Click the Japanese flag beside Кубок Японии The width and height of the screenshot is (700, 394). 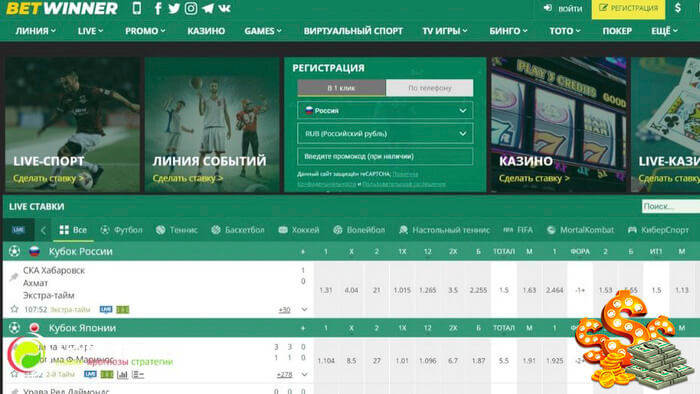(x=34, y=328)
